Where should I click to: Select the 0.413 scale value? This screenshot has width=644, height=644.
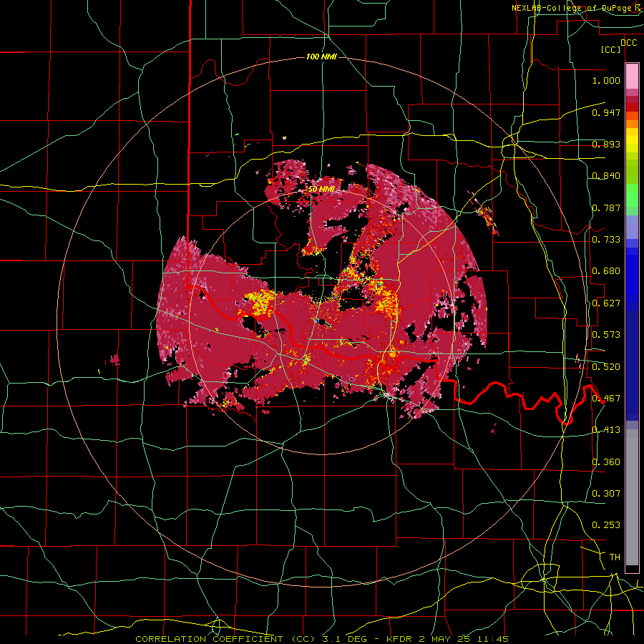coord(606,430)
